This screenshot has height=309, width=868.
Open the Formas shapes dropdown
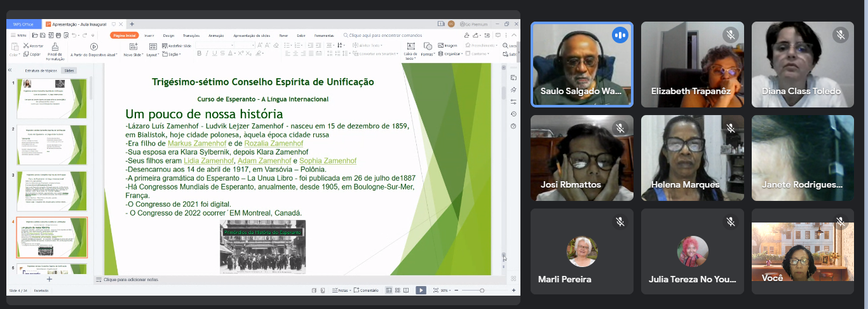point(428,55)
